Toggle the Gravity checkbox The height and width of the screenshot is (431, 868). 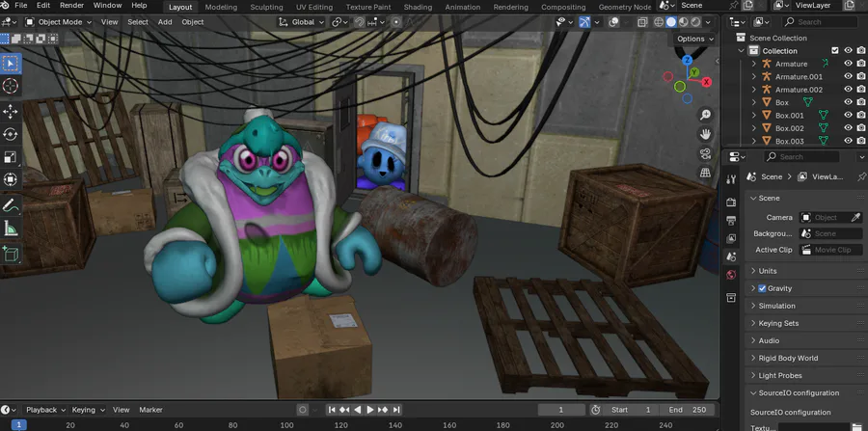click(x=762, y=288)
